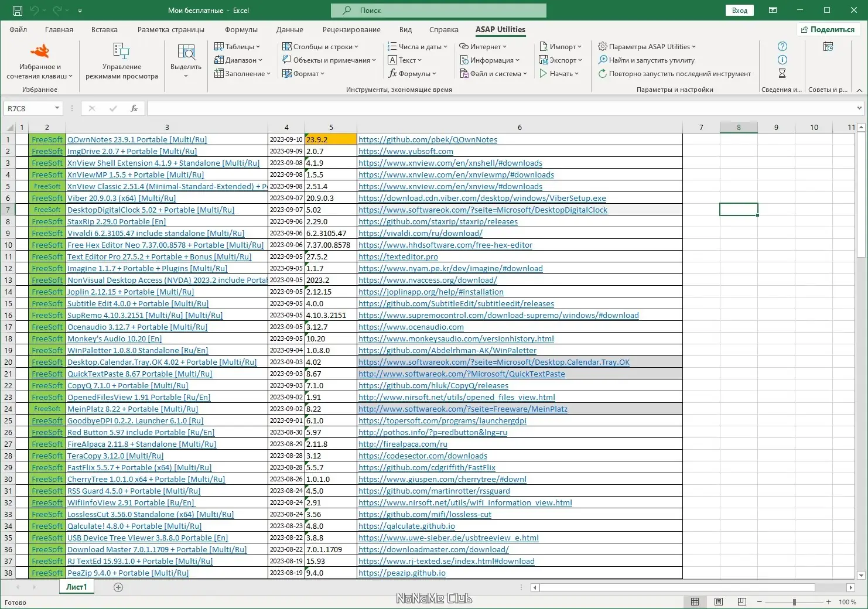Click the Name Box showing R7C8

click(x=28, y=108)
